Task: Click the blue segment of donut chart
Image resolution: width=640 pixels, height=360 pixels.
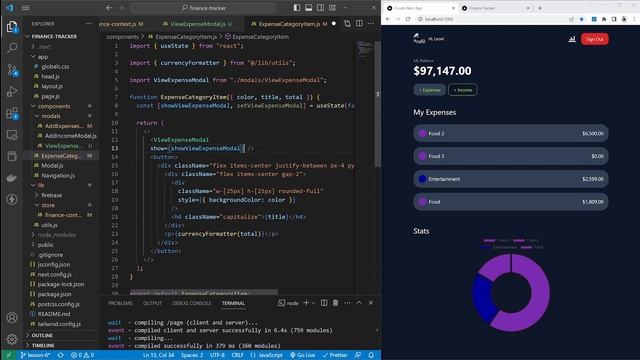Action: tap(483, 297)
